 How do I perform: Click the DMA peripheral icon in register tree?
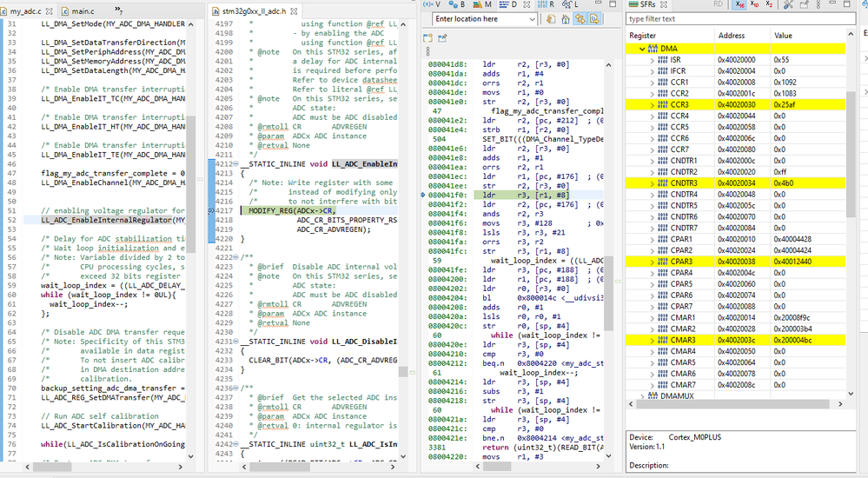[x=653, y=49]
